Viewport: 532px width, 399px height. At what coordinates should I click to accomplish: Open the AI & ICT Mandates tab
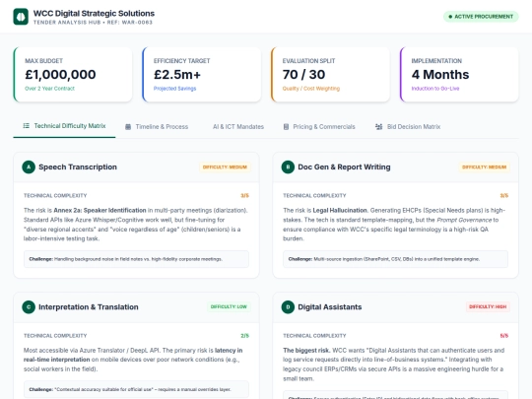[238, 127]
